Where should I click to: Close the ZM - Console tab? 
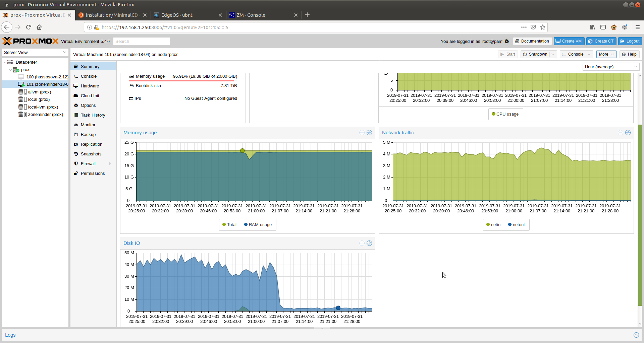296,15
